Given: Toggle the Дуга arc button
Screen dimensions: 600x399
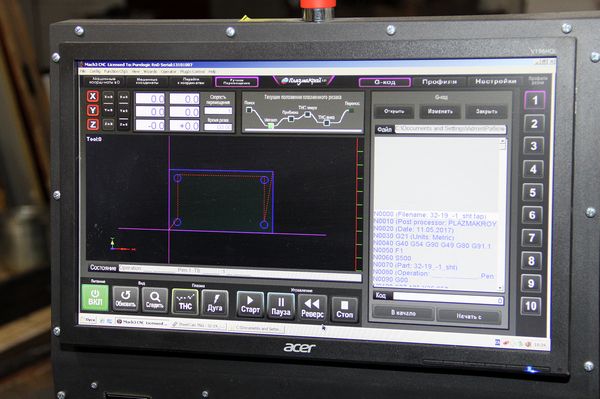Looking at the screenshot, I should (215, 303).
